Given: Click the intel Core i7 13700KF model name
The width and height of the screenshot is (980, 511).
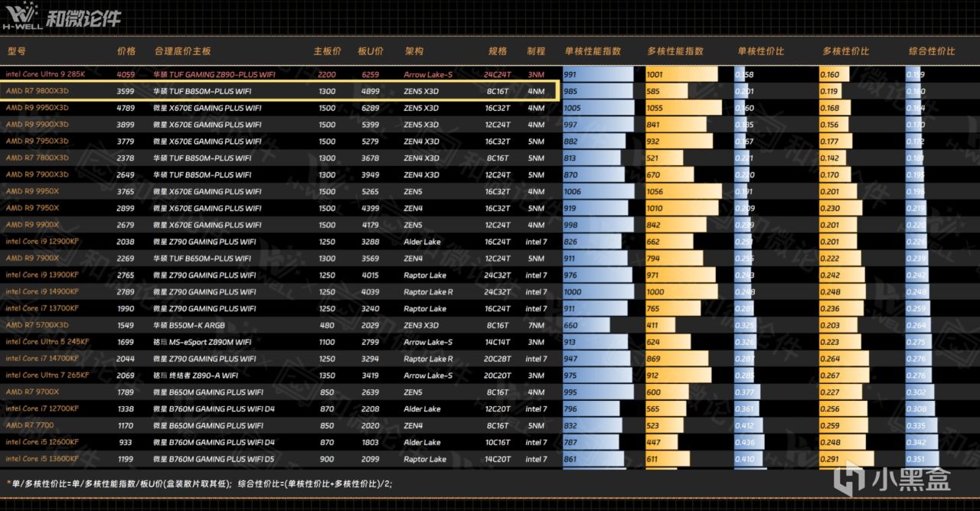Looking at the screenshot, I should (x=42, y=308).
